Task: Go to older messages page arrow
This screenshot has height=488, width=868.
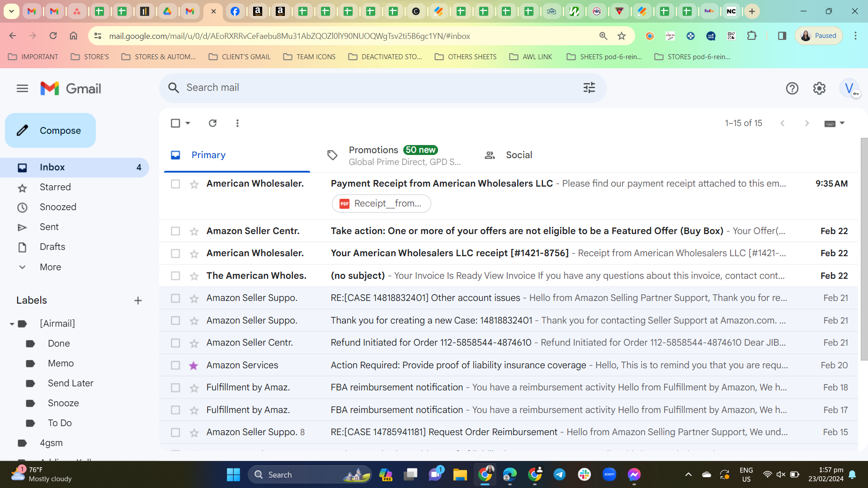Action: (x=807, y=123)
